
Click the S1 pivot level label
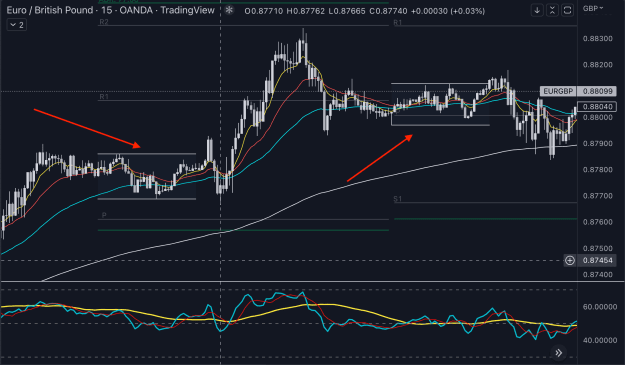(397, 199)
